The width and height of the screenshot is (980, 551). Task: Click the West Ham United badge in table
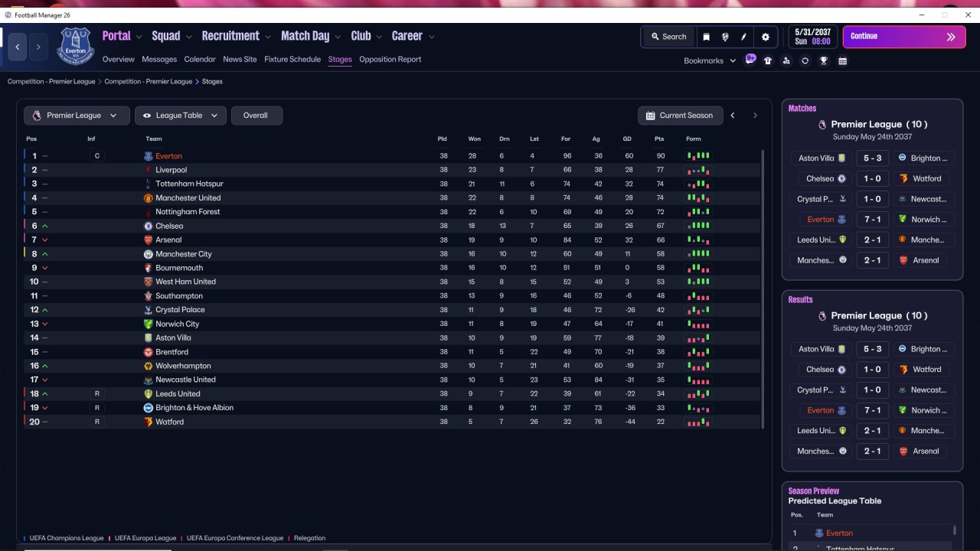pos(149,282)
